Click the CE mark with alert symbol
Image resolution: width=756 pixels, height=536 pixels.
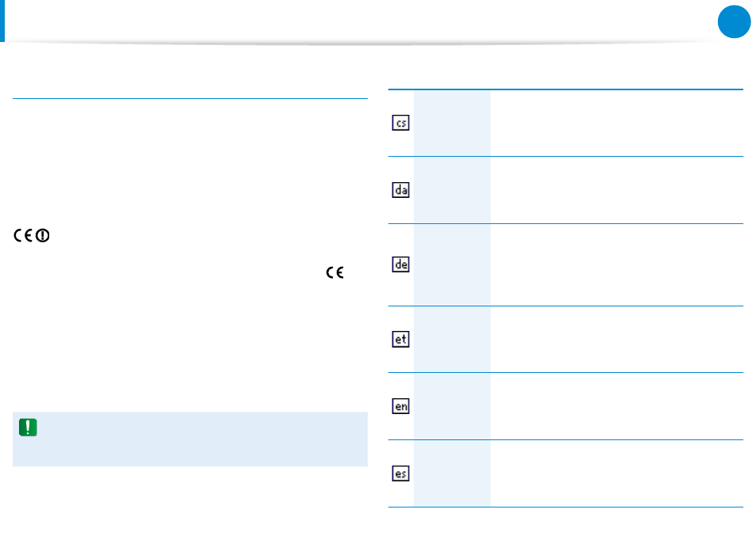click(x=32, y=235)
